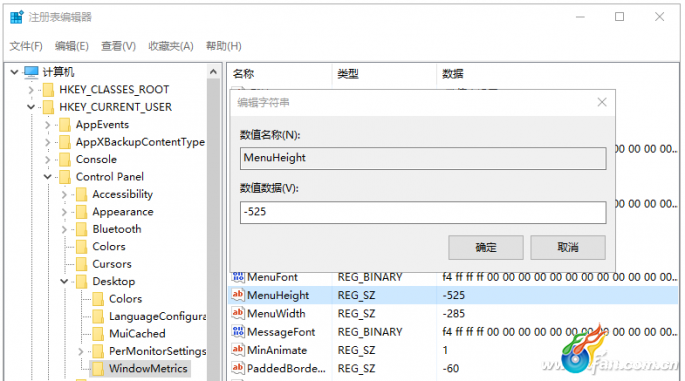Click the REG_SZ type of MenuHeight

[x=356, y=295]
